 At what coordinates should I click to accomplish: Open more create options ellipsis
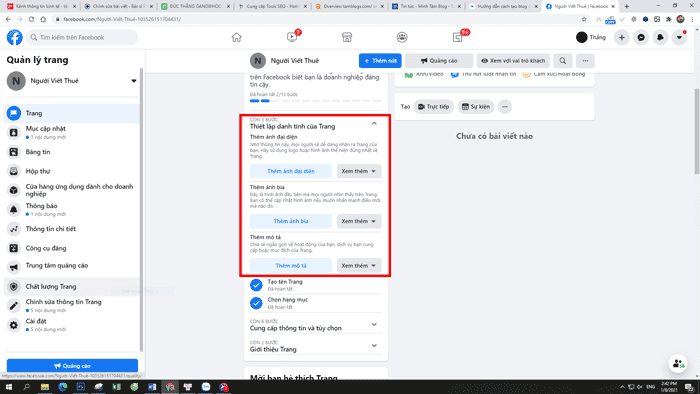click(505, 107)
